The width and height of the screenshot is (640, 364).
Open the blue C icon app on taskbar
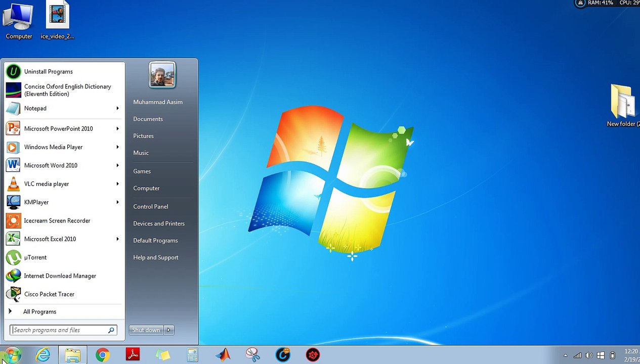coord(283,355)
